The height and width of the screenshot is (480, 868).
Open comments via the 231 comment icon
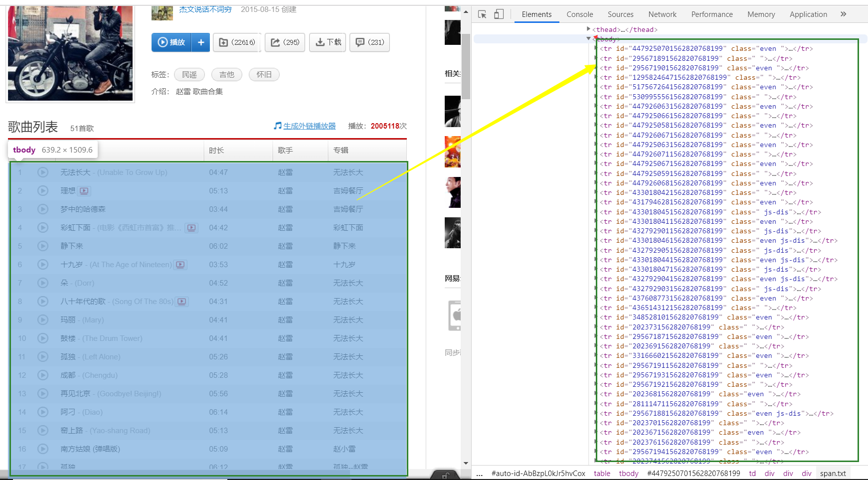(x=360, y=42)
